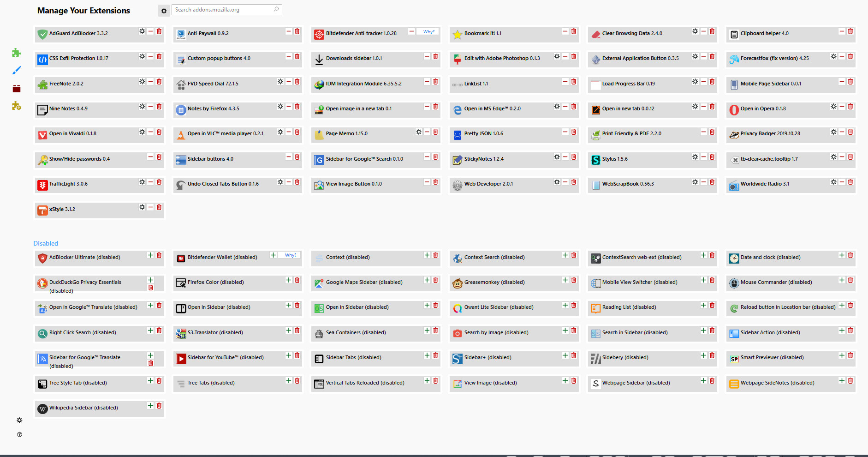Open options for CSS Exfil Protection

pos(142,56)
